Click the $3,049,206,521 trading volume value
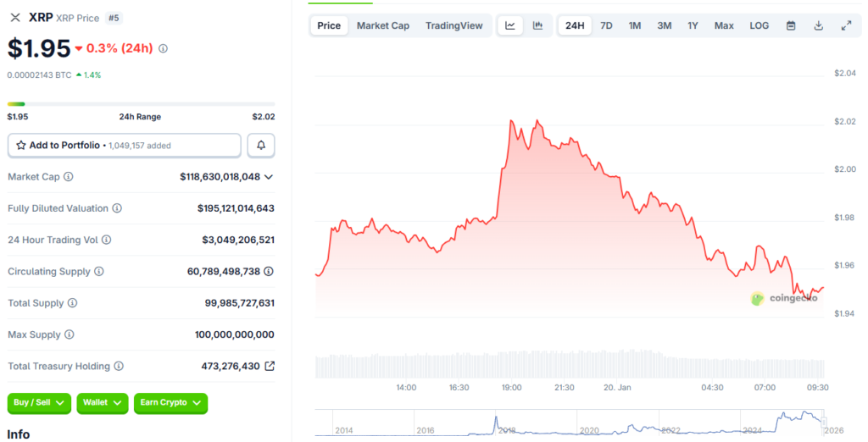Screen dimensions: 868x442 (238, 240)
